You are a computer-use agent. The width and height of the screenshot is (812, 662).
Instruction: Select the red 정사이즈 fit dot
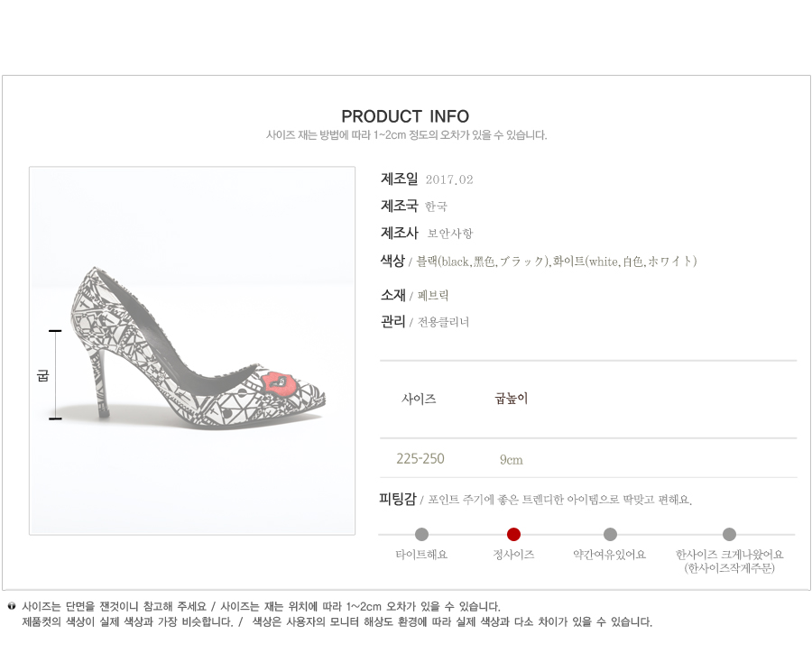coord(513,534)
